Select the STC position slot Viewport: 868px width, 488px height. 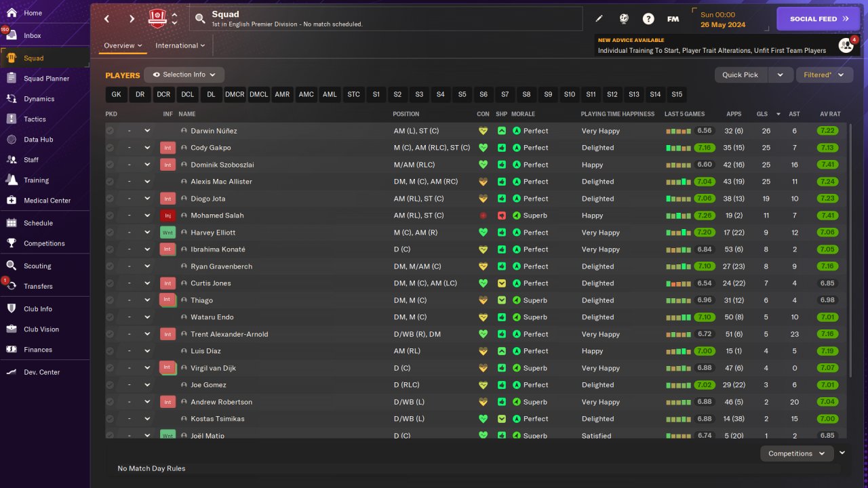click(x=353, y=94)
